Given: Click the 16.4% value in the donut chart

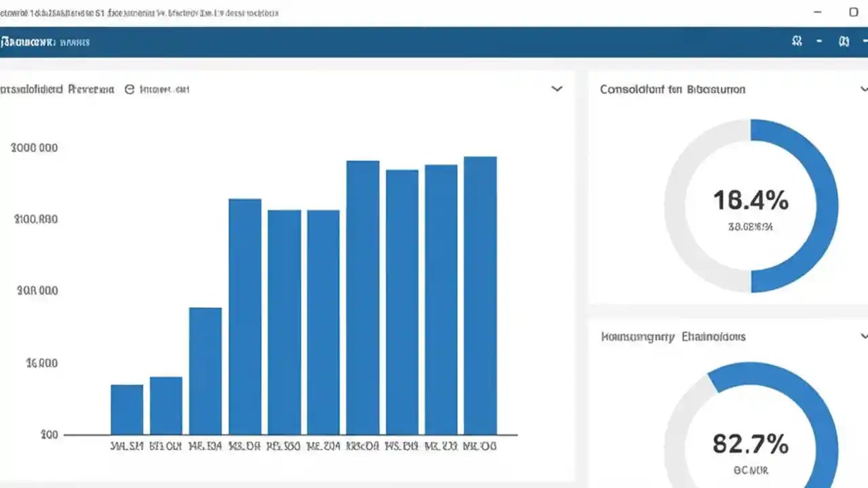Looking at the screenshot, I should [750, 201].
